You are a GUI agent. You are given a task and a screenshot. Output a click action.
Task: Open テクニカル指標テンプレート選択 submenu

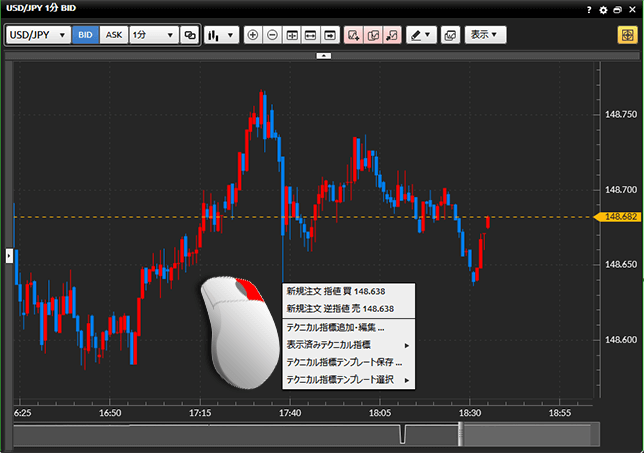click(x=349, y=379)
